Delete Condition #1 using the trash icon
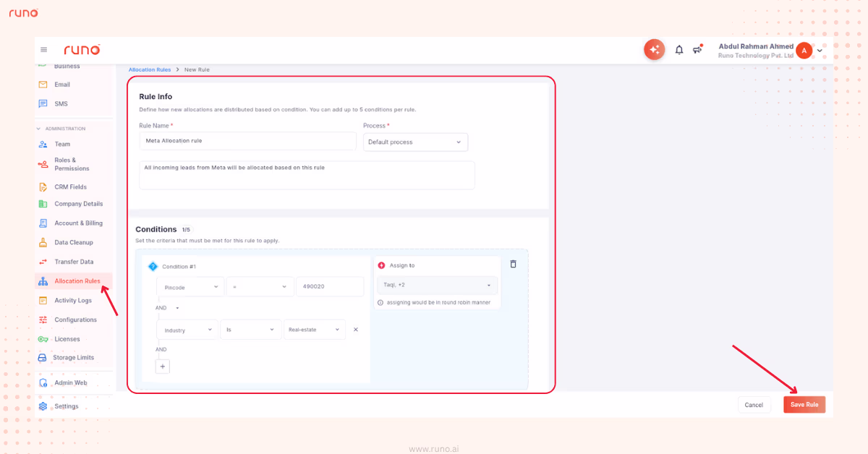This screenshot has height=454, width=868. tap(513, 264)
